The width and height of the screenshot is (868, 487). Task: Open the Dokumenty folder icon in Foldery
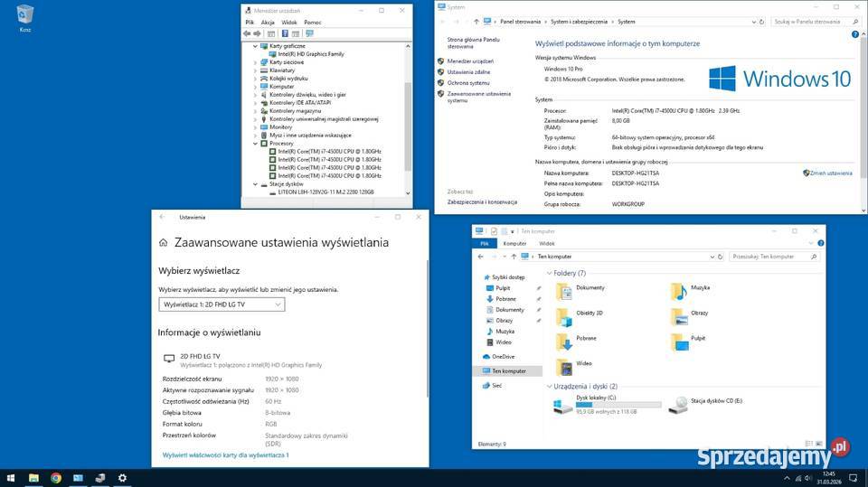[564, 292]
